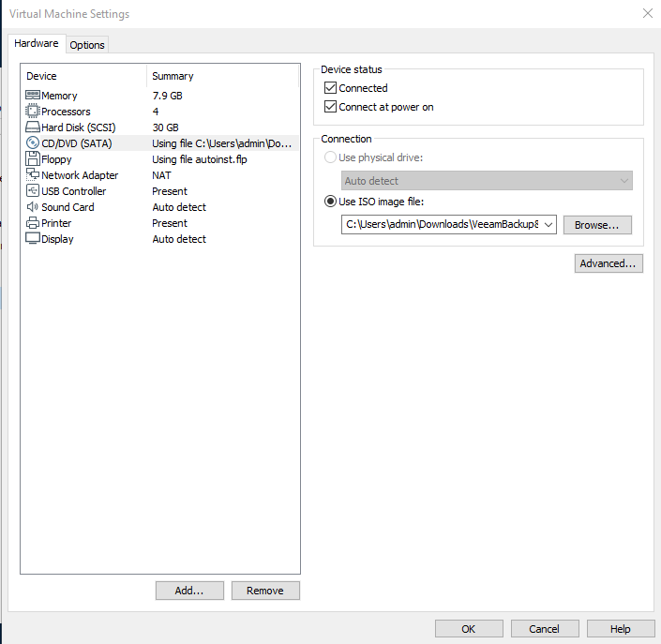Select the Display monitor icon
This screenshot has height=644, width=661.
pos(33,239)
